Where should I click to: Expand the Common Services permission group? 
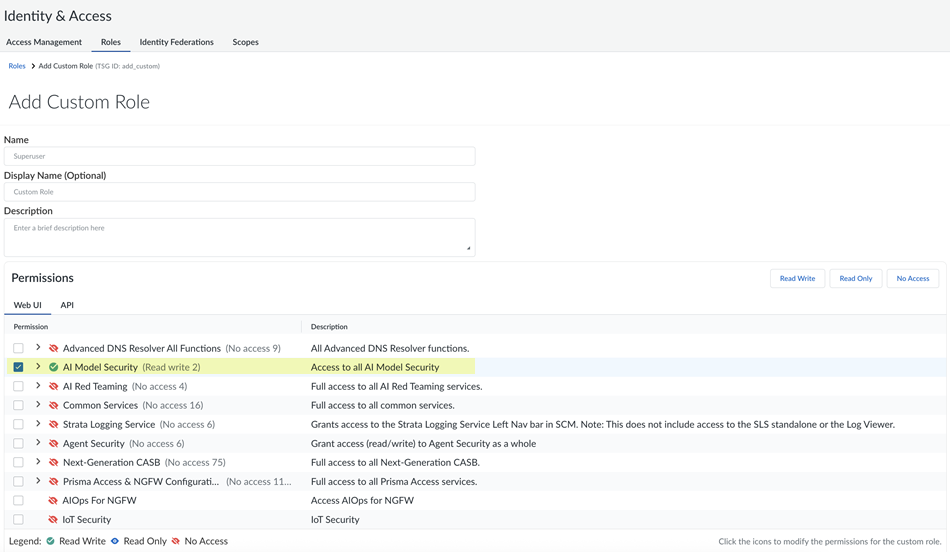[38, 405]
